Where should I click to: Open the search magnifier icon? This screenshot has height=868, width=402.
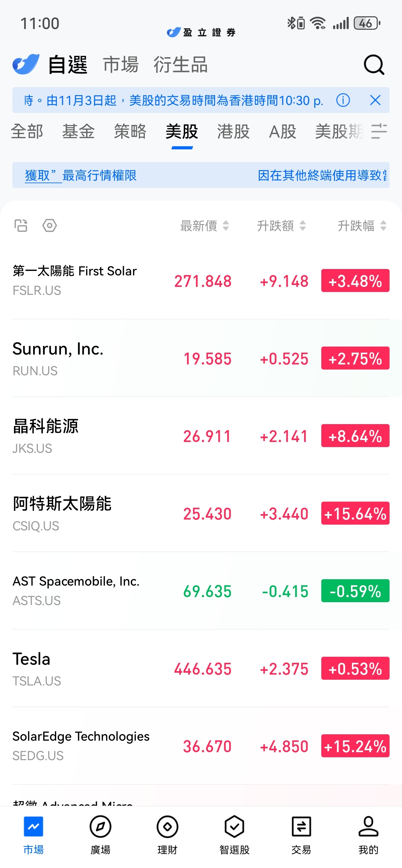(x=373, y=64)
